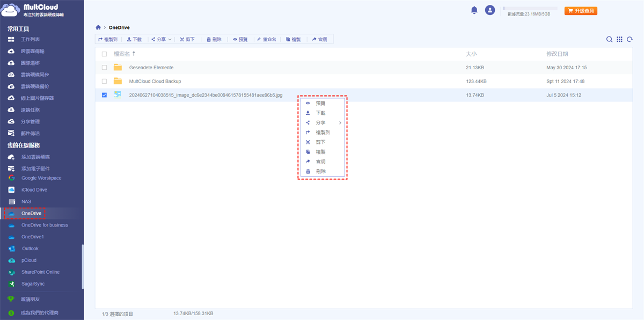Click the 升級會員 upgrade button

[581, 11]
